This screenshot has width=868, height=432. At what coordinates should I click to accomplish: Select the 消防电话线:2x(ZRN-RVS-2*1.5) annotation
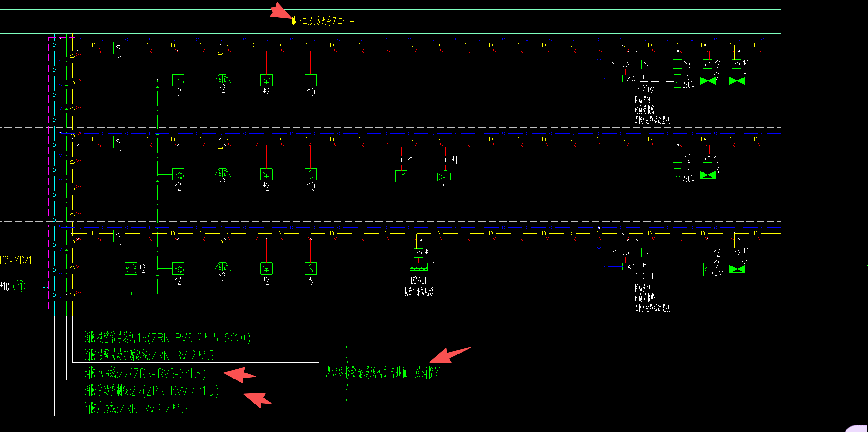[145, 373]
